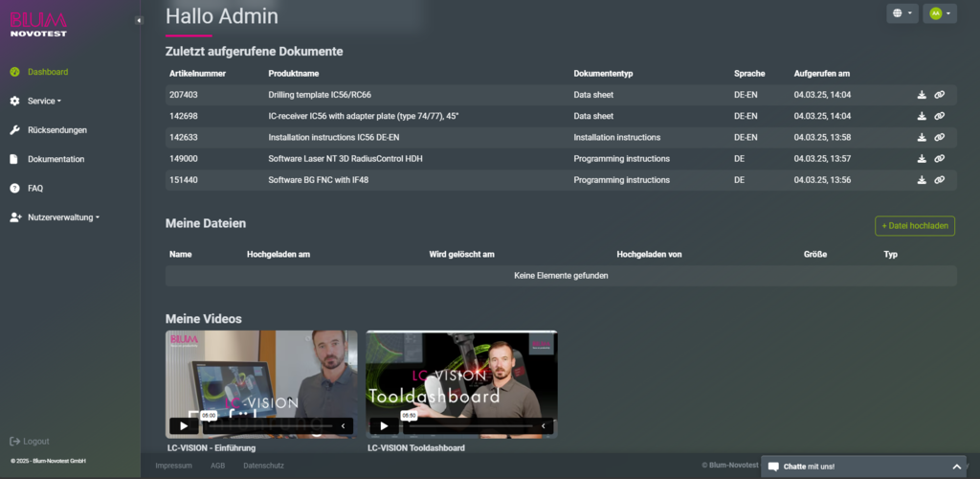This screenshot has width=980, height=479.
Task: Click the Chatte mit uns chat bar
Action: (x=864, y=467)
